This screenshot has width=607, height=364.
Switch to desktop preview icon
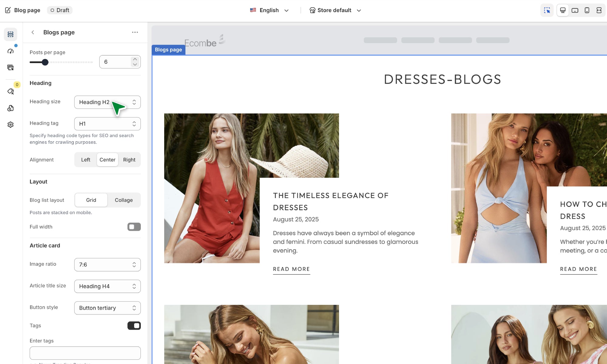[563, 10]
